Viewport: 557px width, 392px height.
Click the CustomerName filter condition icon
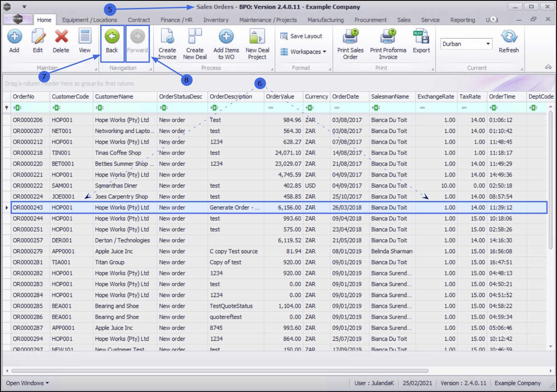click(99, 108)
